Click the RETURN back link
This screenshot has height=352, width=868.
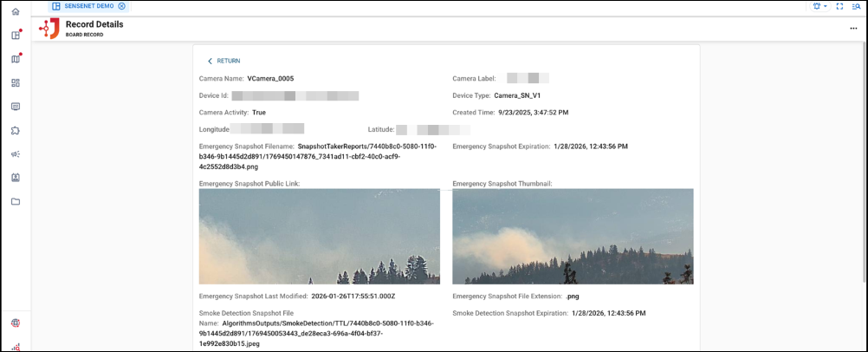click(x=223, y=61)
